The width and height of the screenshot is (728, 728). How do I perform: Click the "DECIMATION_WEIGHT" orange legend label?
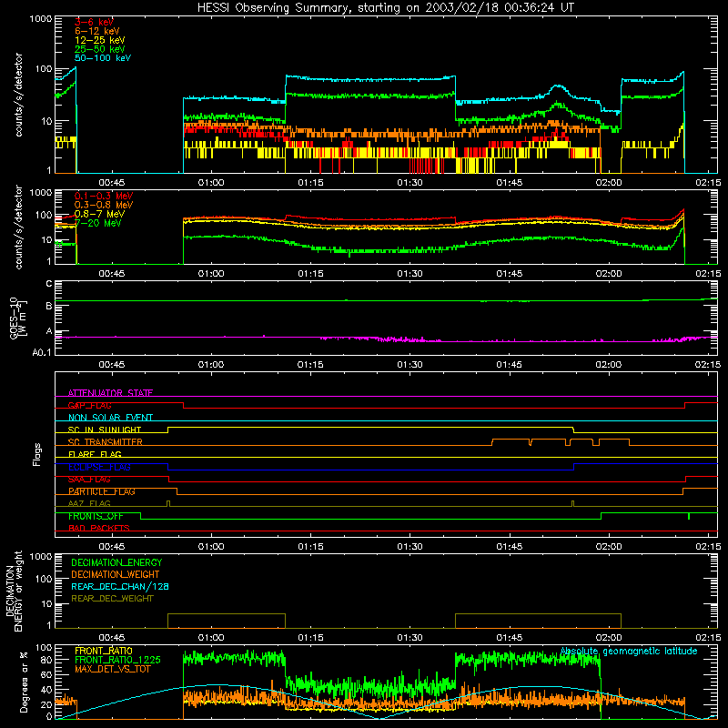tap(116, 574)
